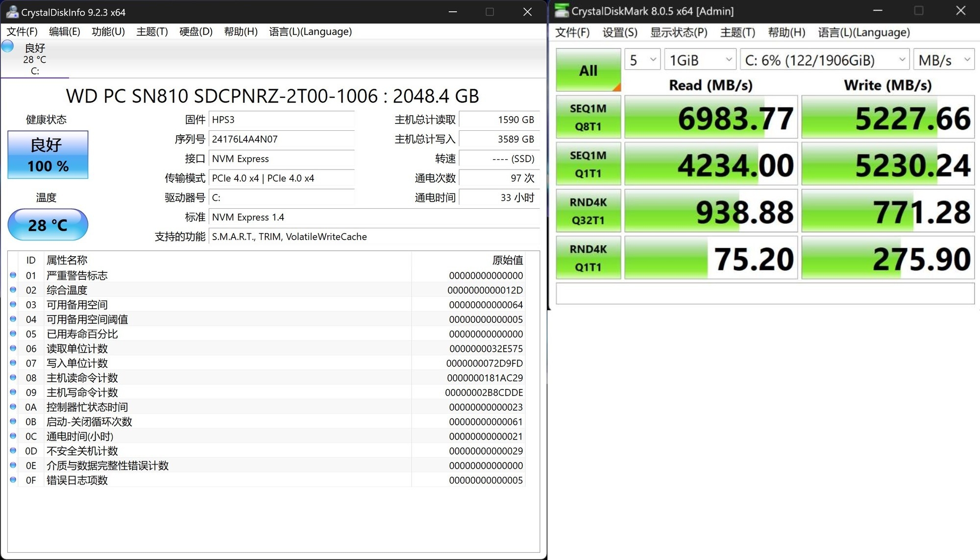
Task: Click status dot for attribute 0E 介质与数据完整性错误计数
Action: 13,465
